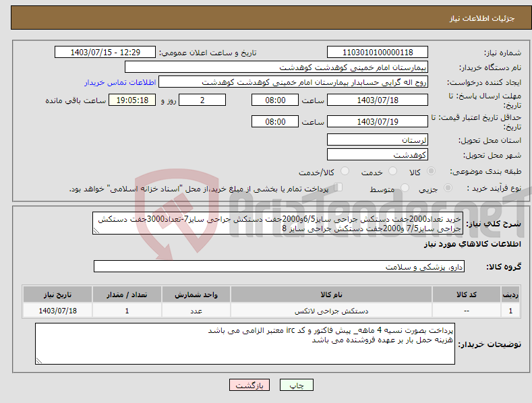Click the row number cell 1 under ردیف
Image resolution: width=532 pixels, height=403 pixels.
(x=510, y=311)
